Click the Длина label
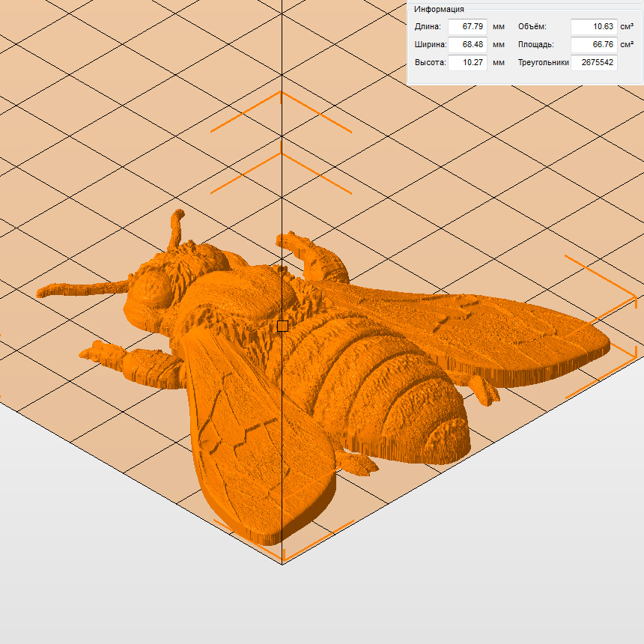Screen dimensions: 644x644 (x=428, y=27)
